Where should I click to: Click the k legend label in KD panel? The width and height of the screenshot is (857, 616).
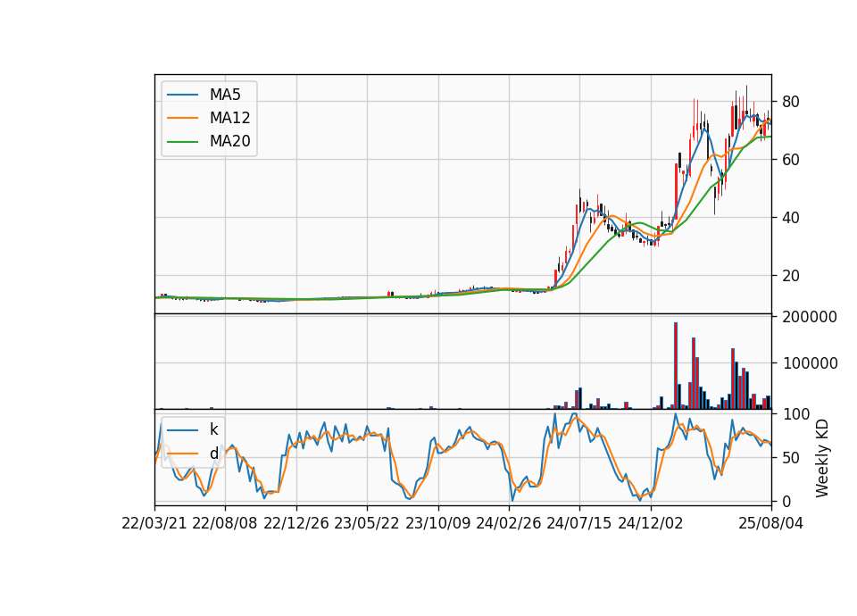[x=213, y=429]
